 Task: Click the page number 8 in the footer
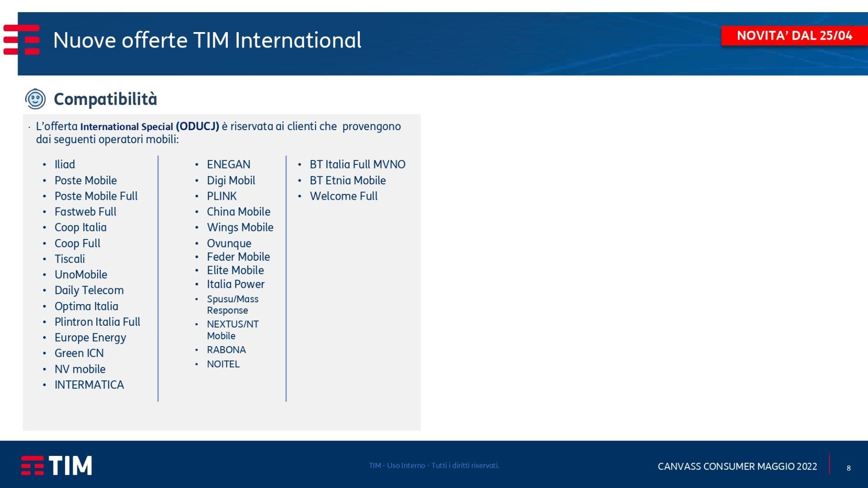pos(849,468)
